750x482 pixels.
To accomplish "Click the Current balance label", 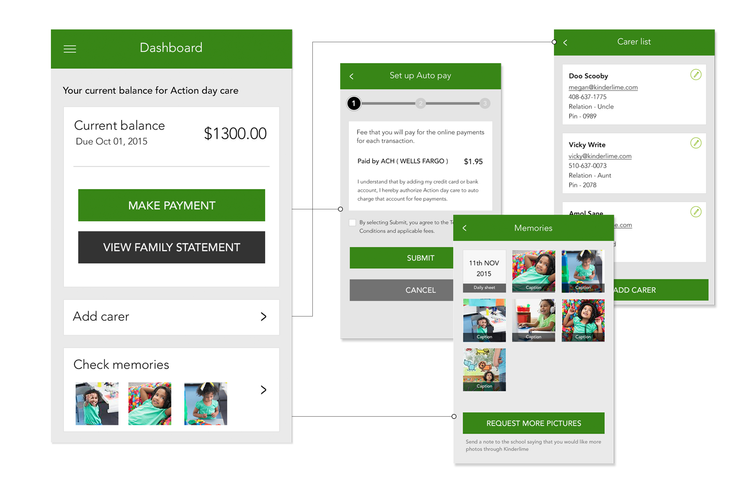I will pyautogui.click(x=120, y=126).
